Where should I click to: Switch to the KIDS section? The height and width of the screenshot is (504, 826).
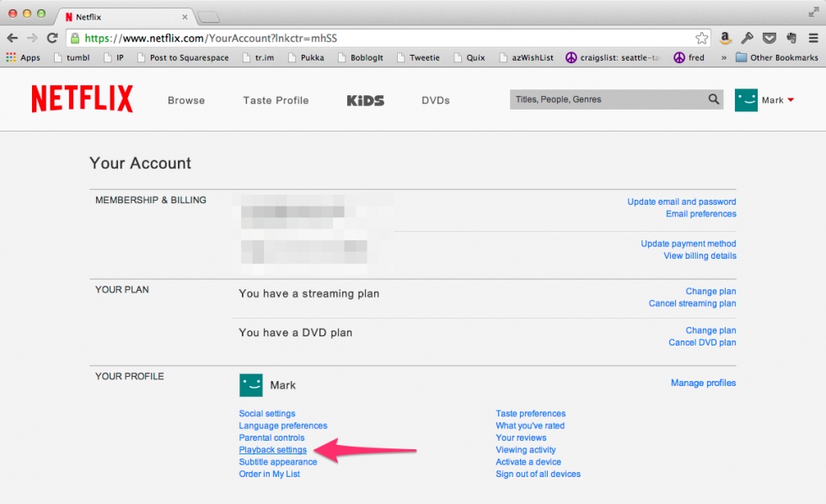(x=365, y=100)
